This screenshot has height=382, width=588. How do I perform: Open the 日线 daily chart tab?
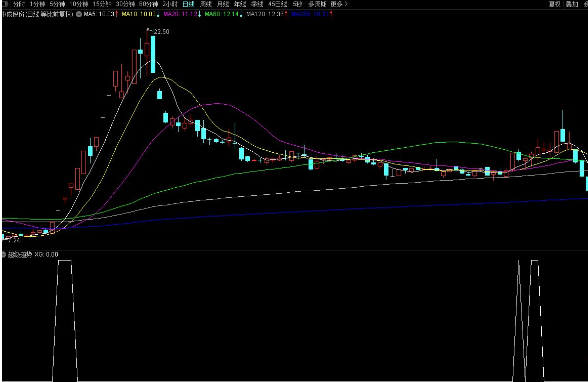click(189, 4)
